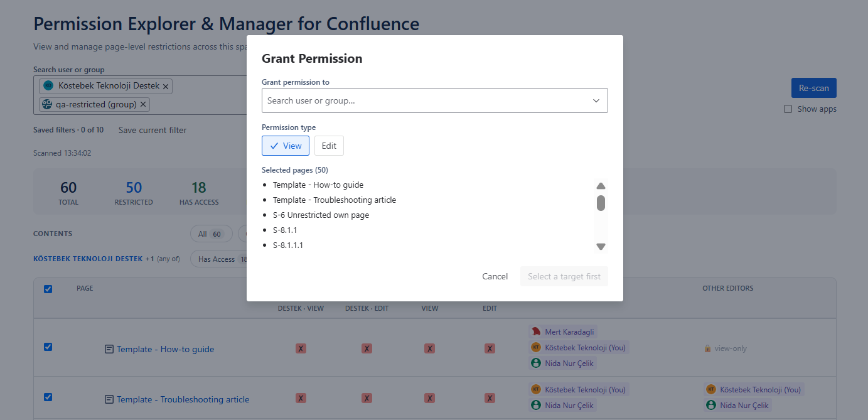Click the 'S-8.1.1.1' list entry

point(288,245)
